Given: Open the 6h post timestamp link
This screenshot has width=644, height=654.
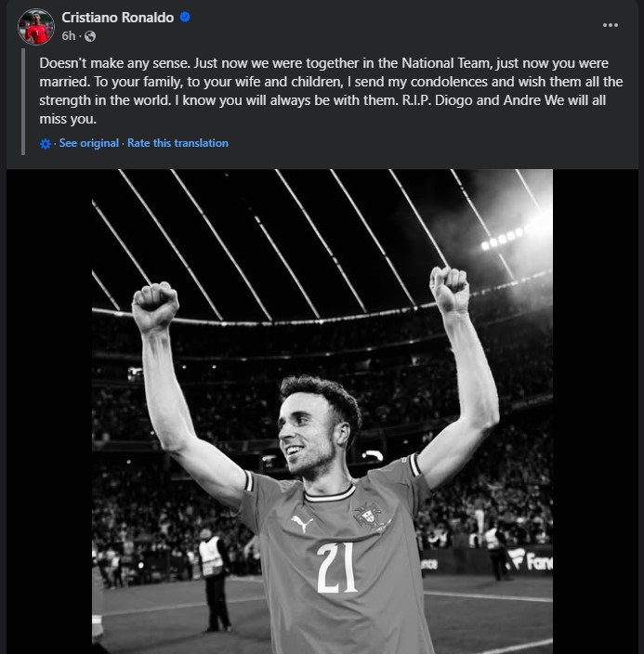Looking at the screenshot, I should coord(69,36).
